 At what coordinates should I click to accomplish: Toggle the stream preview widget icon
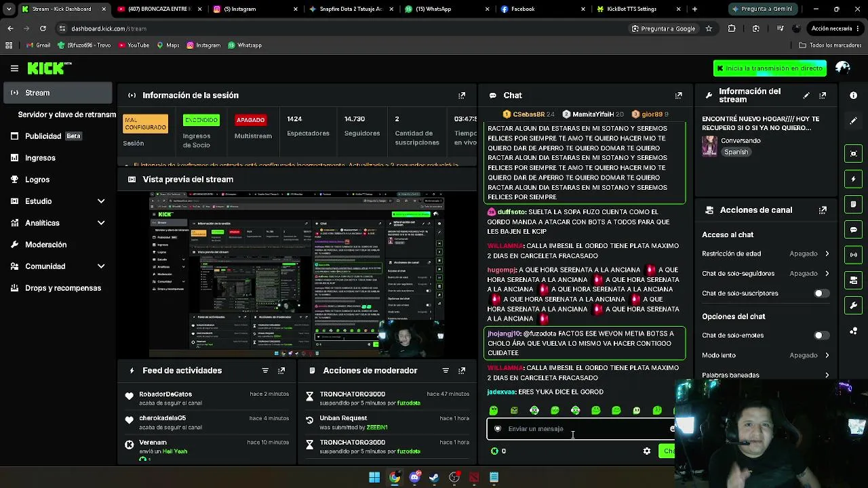tap(854, 153)
